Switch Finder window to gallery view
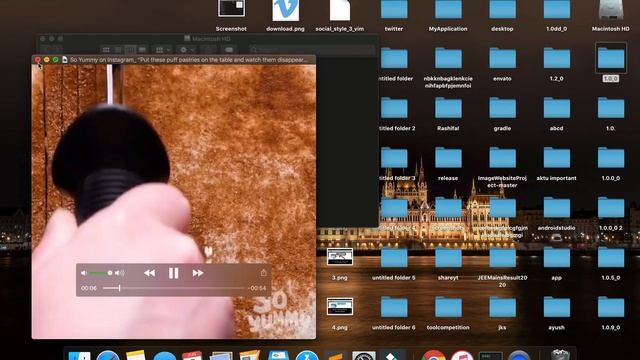 tap(142, 50)
